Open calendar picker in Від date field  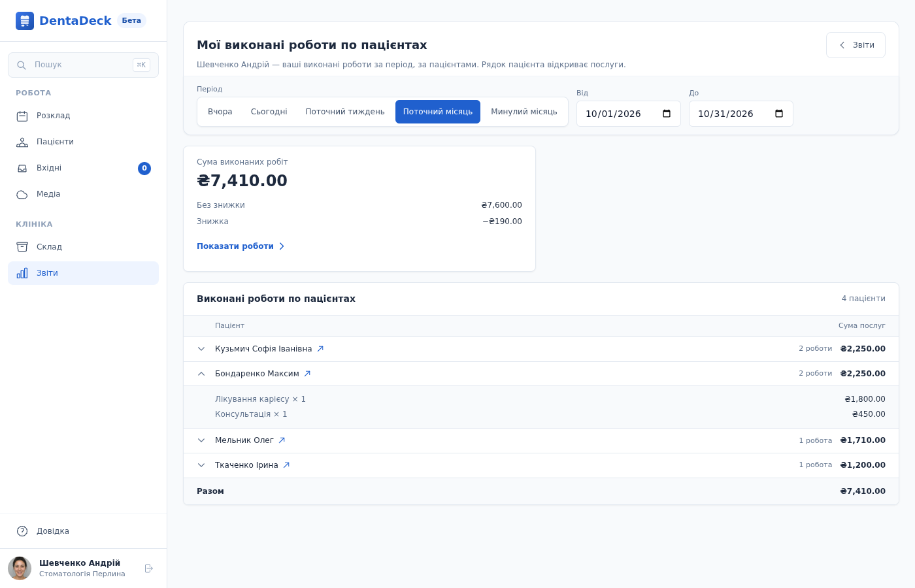coord(667,114)
